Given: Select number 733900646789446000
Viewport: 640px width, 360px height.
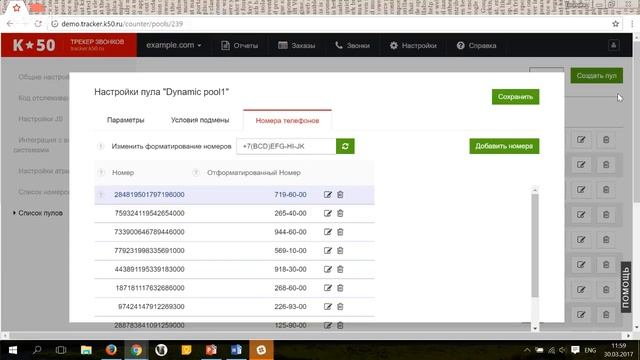Looking at the screenshot, I should 149,232.
